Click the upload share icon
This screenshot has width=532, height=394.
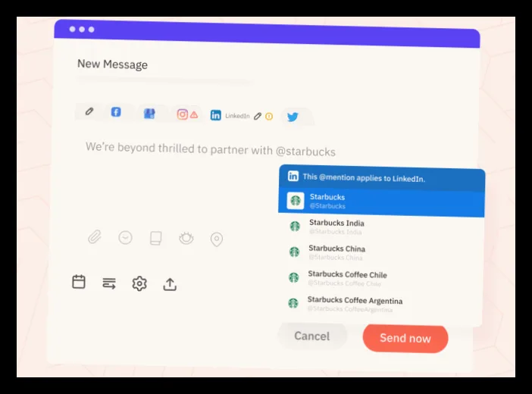coord(170,284)
